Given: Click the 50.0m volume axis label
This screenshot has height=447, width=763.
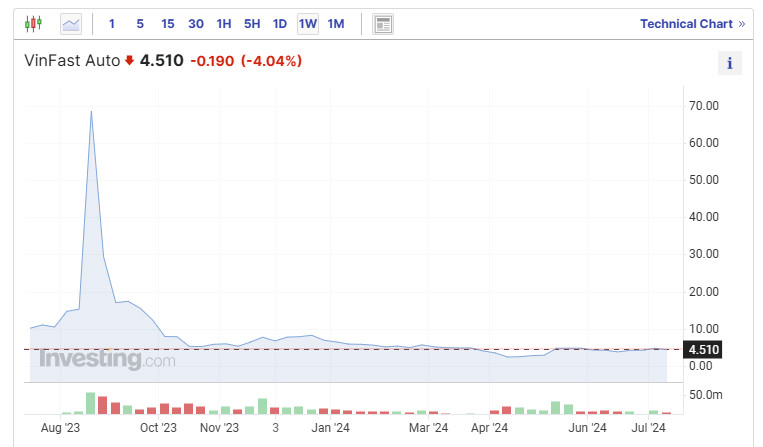Looking at the screenshot, I should coord(706,395).
